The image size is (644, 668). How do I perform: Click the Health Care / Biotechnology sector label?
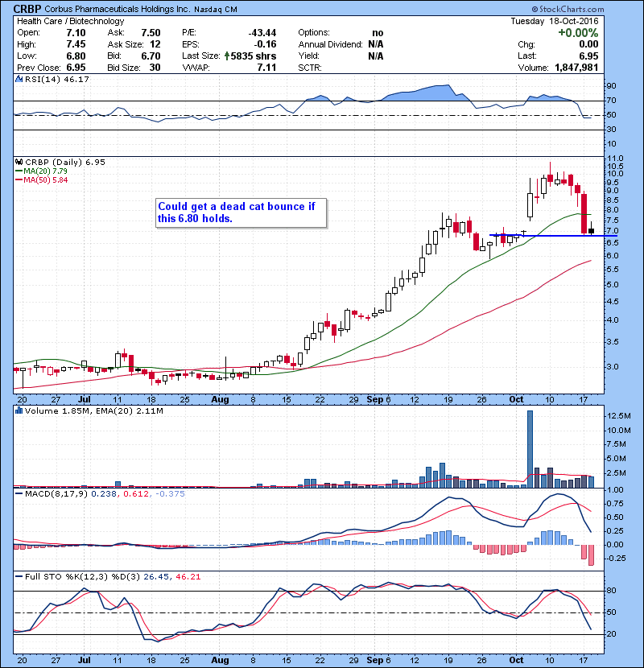(71, 21)
